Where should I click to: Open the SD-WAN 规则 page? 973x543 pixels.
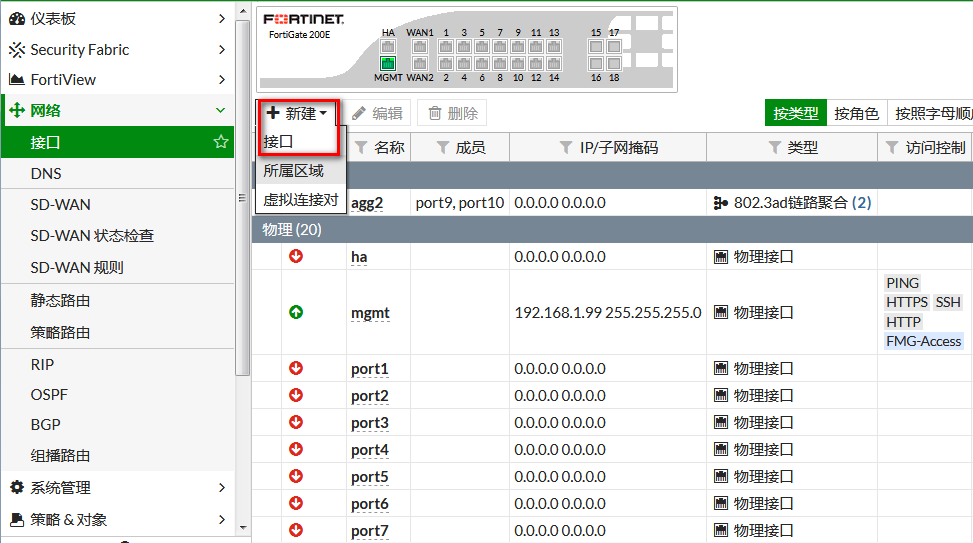click(x=77, y=267)
